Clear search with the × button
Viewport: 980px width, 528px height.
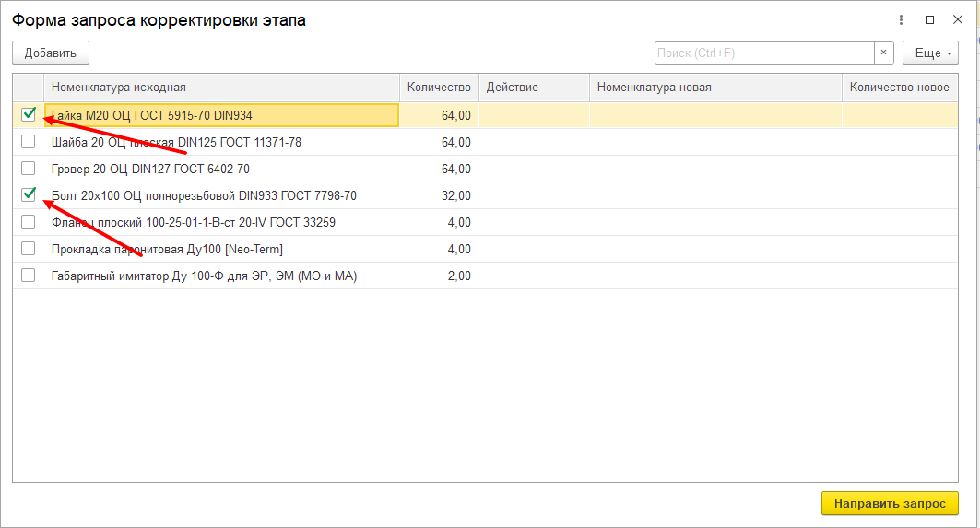[883, 53]
